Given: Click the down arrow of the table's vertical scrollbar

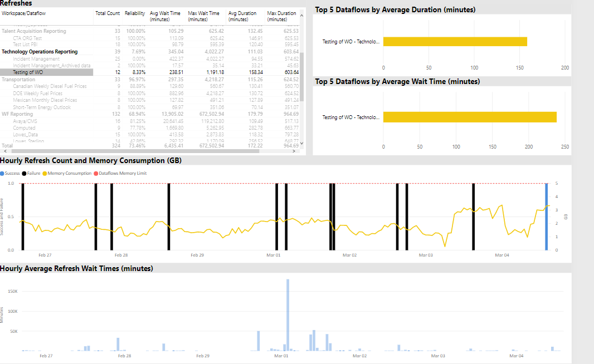Looking at the screenshot, I should [301, 144].
